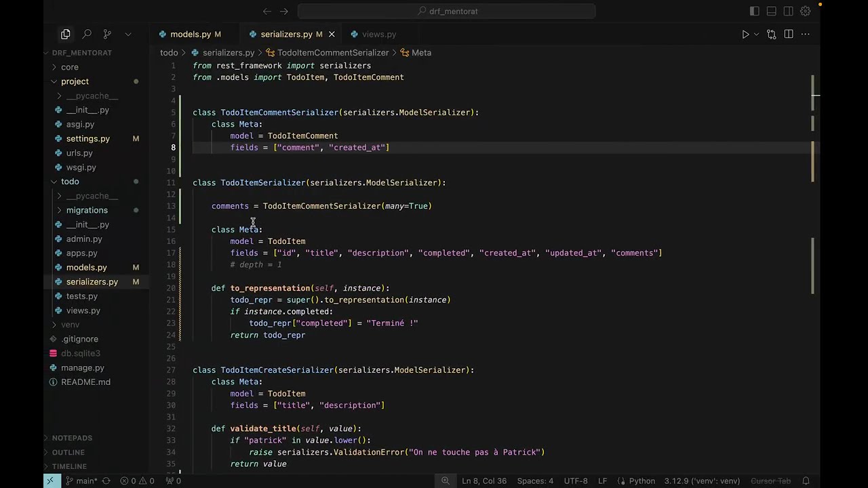Expand the migrations folder
The image size is (868, 488).
click(87, 210)
